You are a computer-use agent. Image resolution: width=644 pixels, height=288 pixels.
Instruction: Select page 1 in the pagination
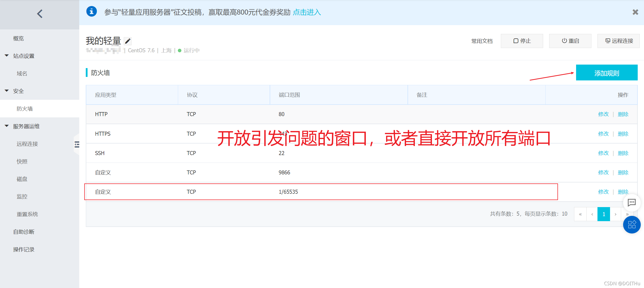click(x=603, y=214)
